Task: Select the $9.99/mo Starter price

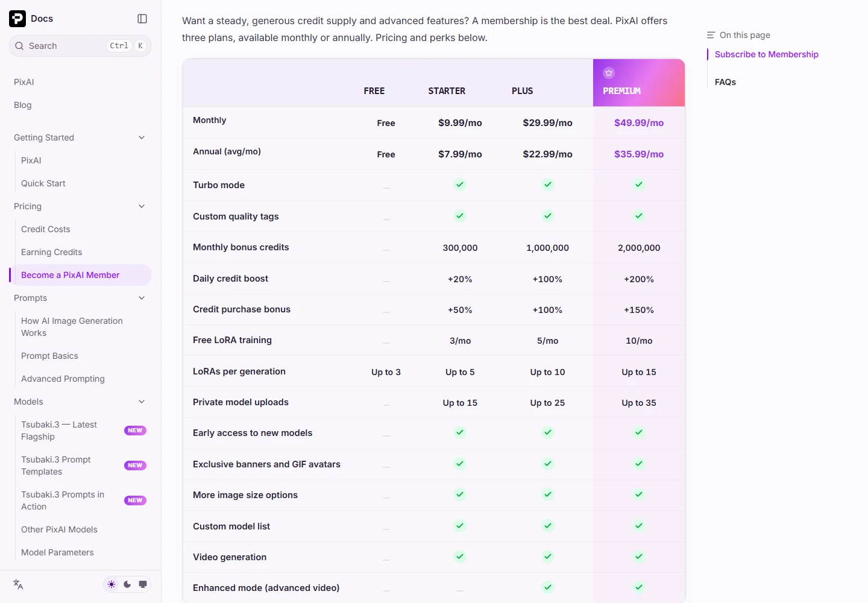Action: [x=460, y=122]
